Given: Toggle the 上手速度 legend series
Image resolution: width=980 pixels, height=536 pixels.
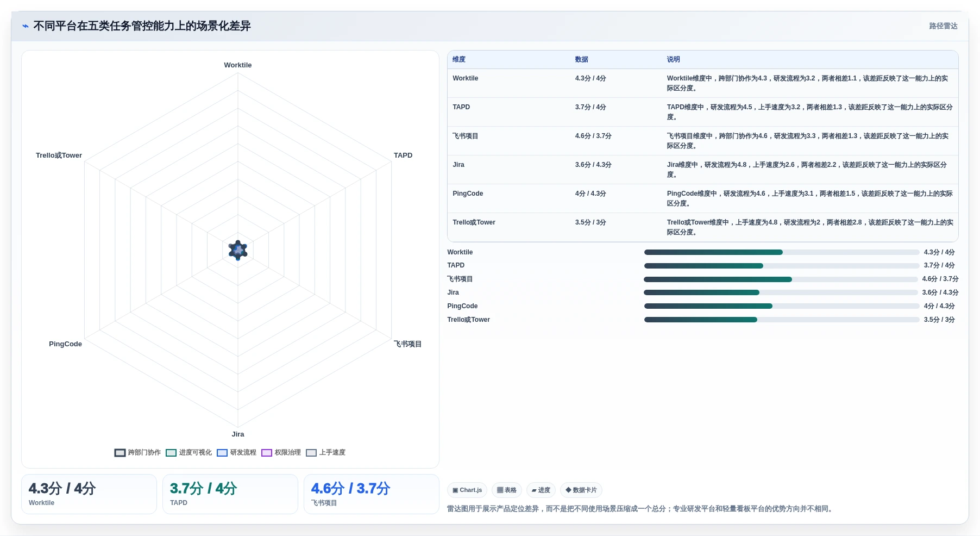Looking at the screenshot, I should (325, 452).
